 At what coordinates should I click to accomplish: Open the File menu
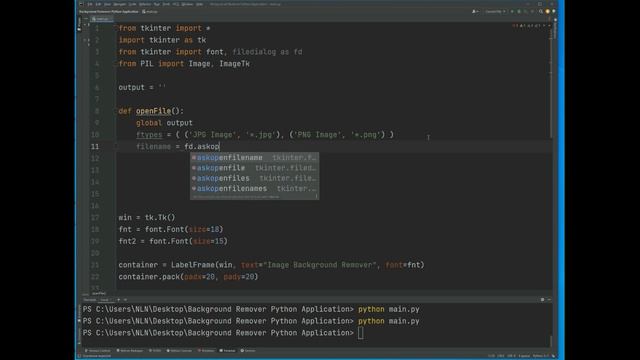tap(90, 4)
